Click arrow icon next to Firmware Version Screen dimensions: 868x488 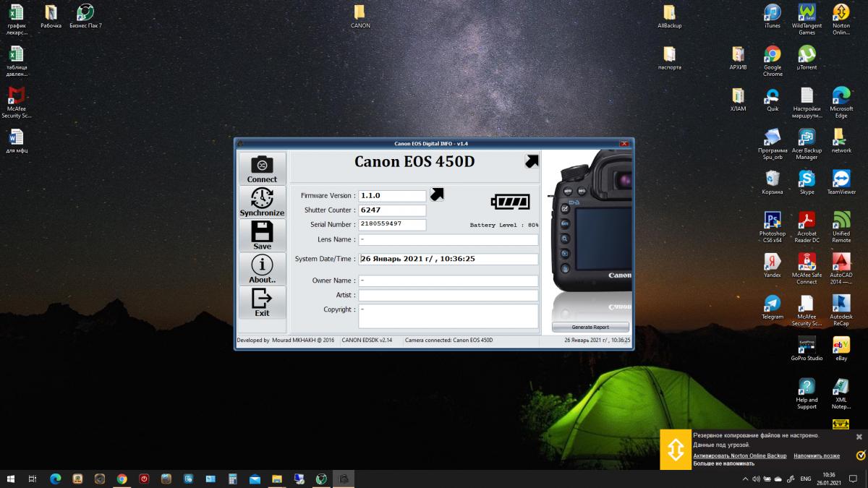pos(437,194)
